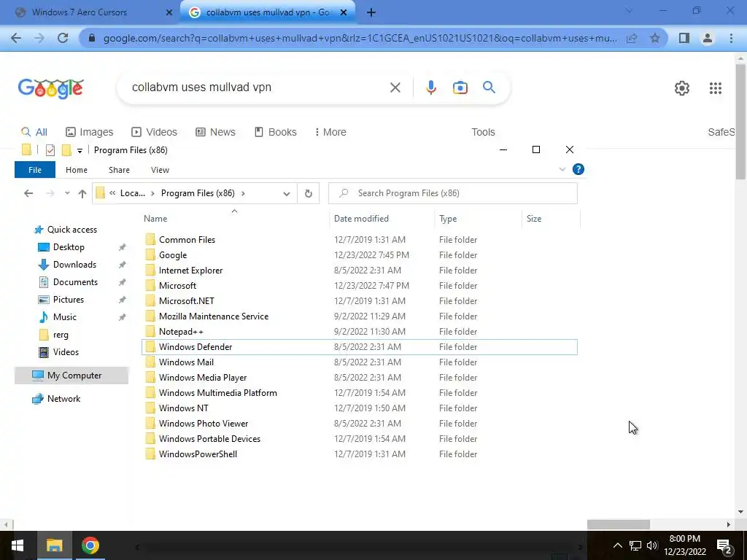Show hidden system tray icons
747x560 pixels.
617,545
